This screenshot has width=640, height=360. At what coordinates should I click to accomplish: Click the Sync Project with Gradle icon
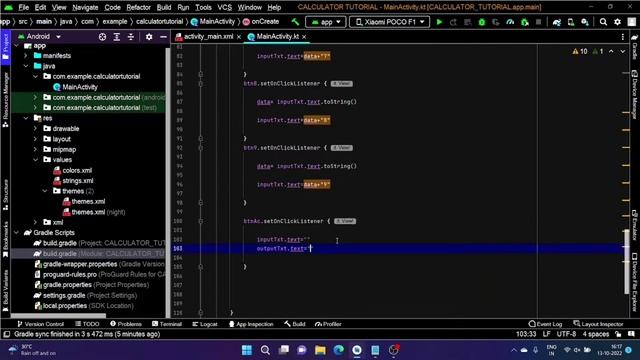(x=557, y=22)
